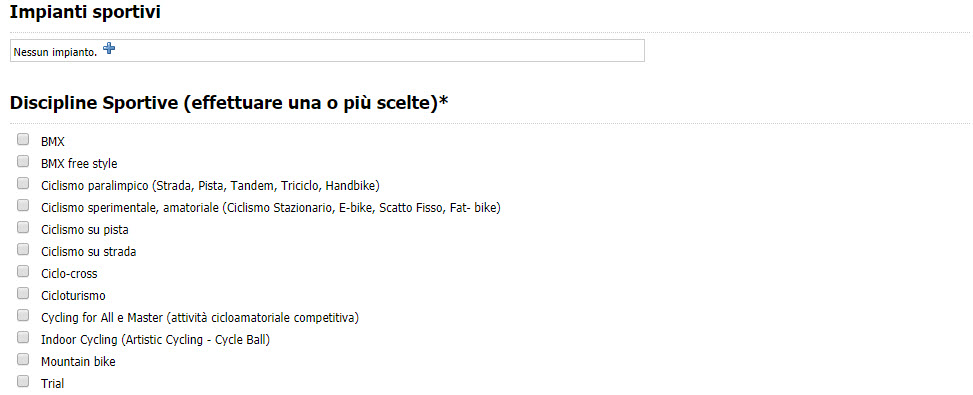Check Cycling for All e Master box
Image resolution: width=973 pixels, height=395 pixels.
tap(23, 315)
